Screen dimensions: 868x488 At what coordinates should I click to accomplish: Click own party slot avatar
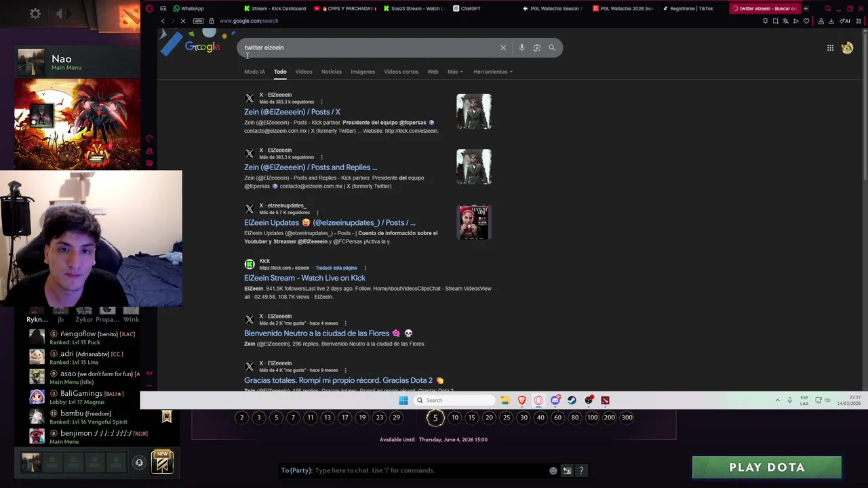(31, 462)
